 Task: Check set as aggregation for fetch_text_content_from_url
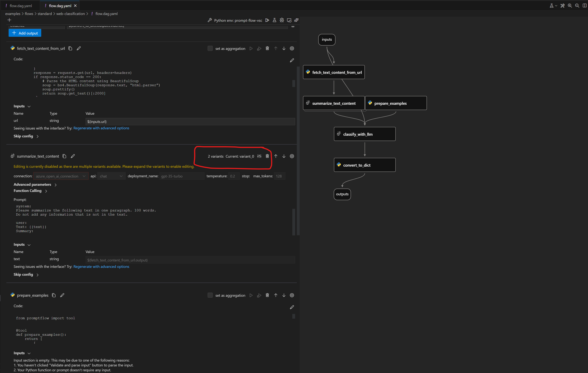point(210,48)
